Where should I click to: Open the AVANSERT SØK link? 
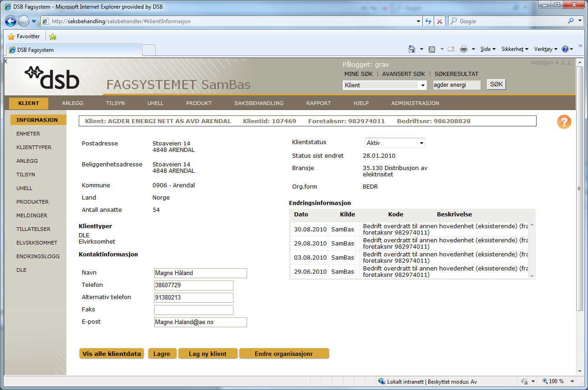(x=404, y=74)
